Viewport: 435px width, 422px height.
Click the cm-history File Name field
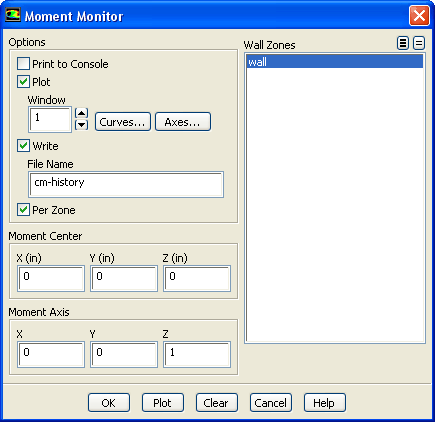(126, 184)
